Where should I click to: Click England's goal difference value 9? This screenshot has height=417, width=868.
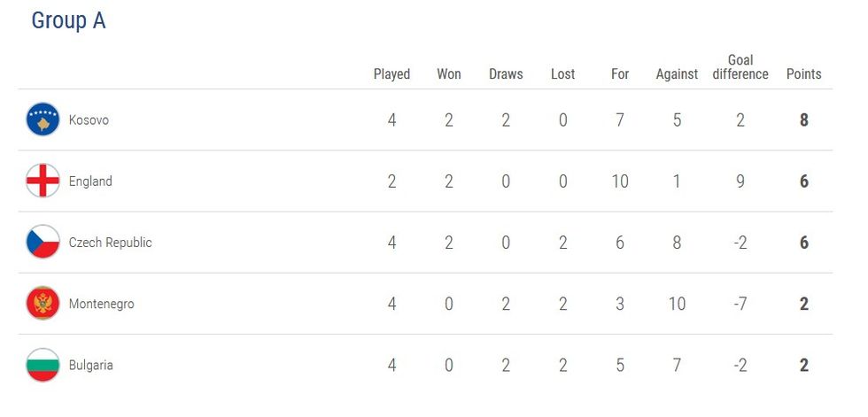(x=740, y=181)
